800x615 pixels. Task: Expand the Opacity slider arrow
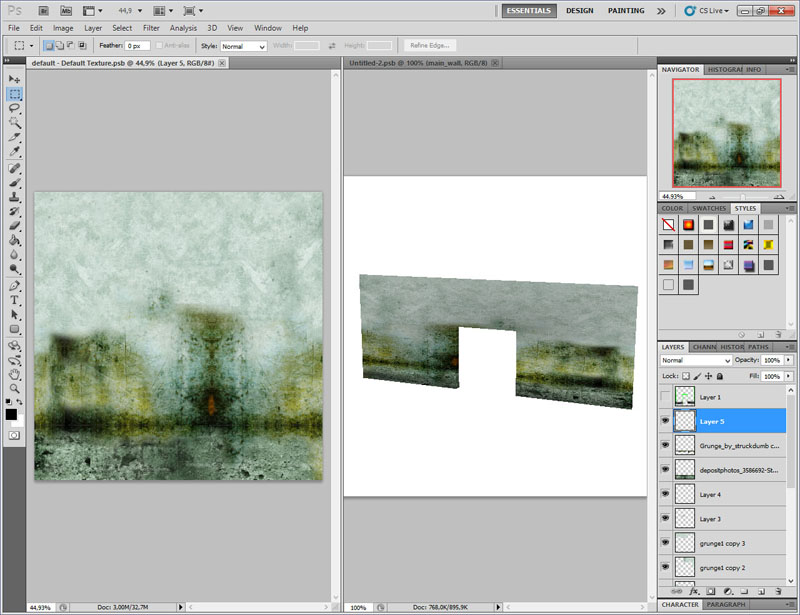[789, 360]
